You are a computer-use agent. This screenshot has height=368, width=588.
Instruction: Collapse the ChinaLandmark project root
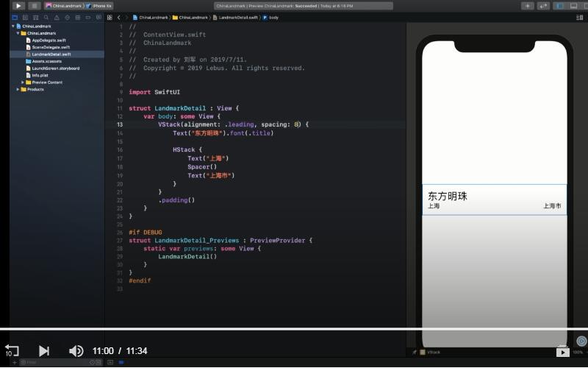tap(13, 26)
